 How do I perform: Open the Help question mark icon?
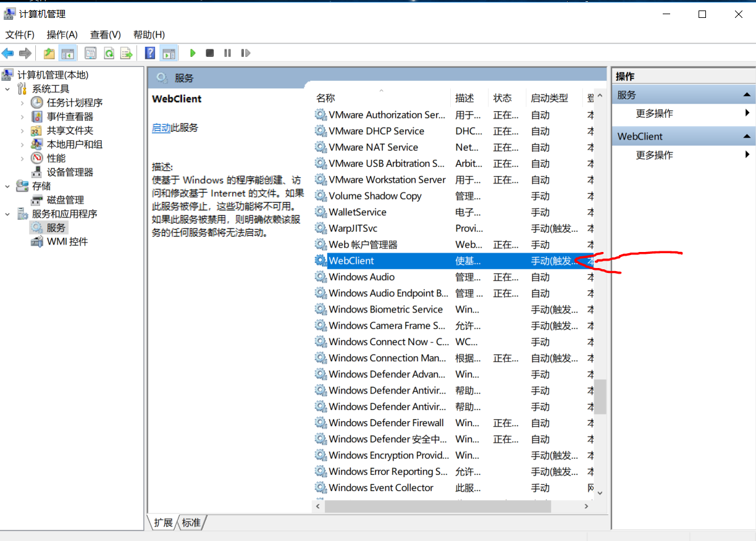[x=150, y=54]
